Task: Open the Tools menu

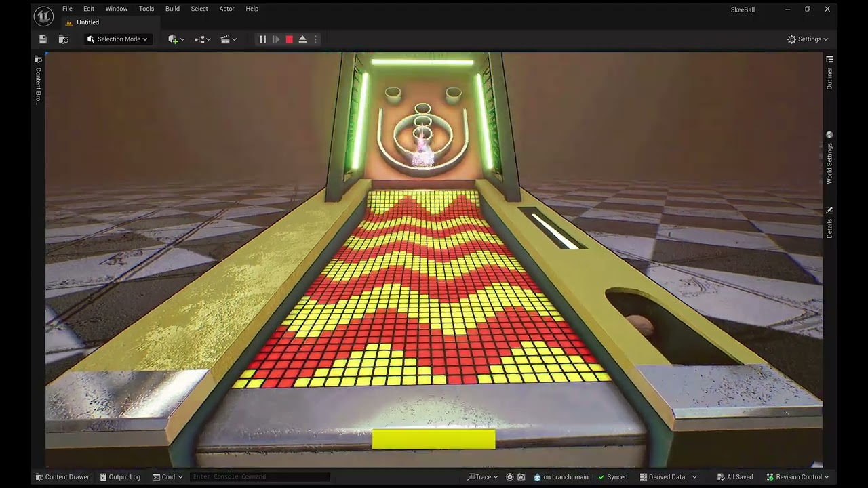Action: 146,9
